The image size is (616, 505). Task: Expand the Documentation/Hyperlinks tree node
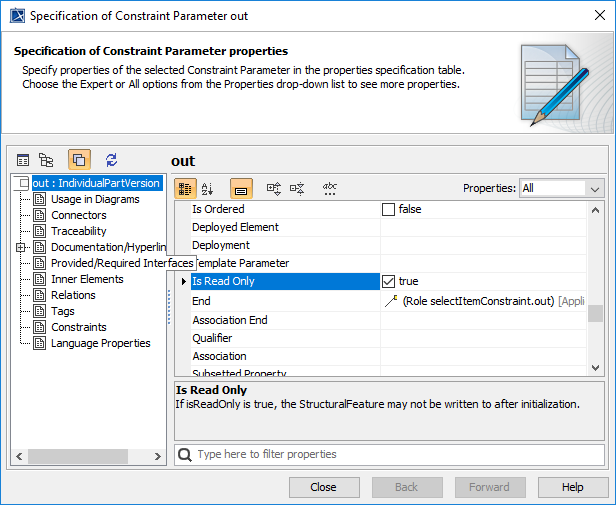coord(21,247)
